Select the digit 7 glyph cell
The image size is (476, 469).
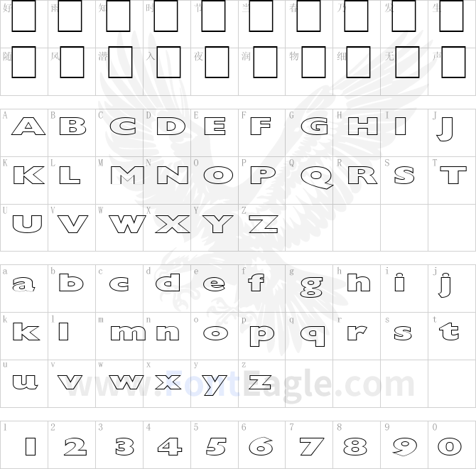point(309,445)
